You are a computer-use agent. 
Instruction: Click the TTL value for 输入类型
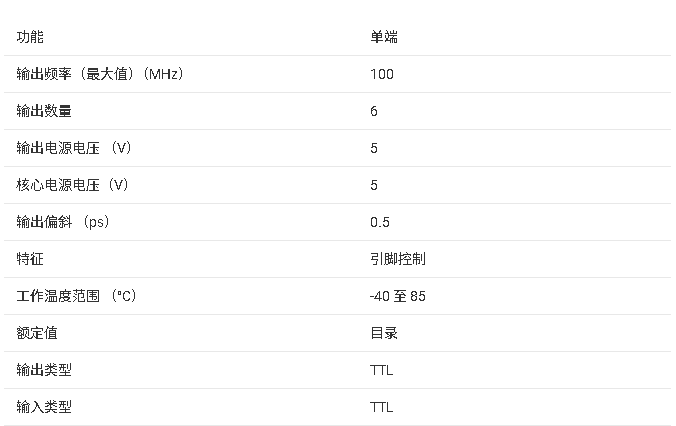click(x=382, y=407)
